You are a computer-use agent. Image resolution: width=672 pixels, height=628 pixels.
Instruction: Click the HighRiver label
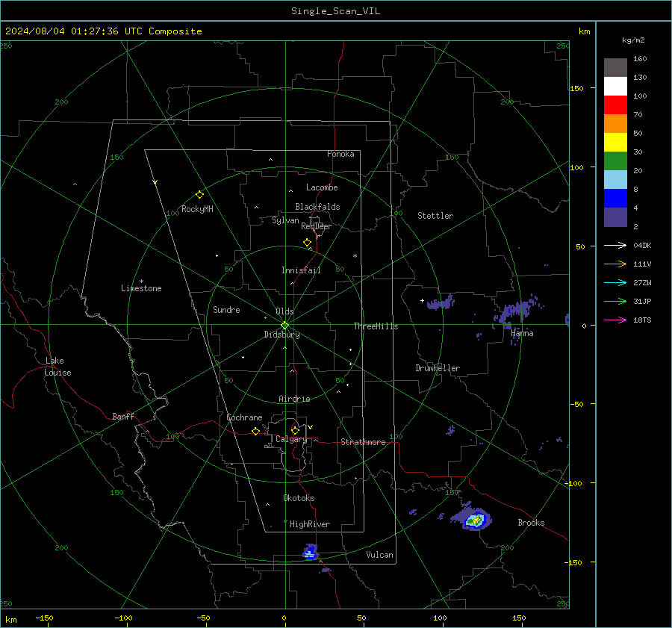point(310,524)
